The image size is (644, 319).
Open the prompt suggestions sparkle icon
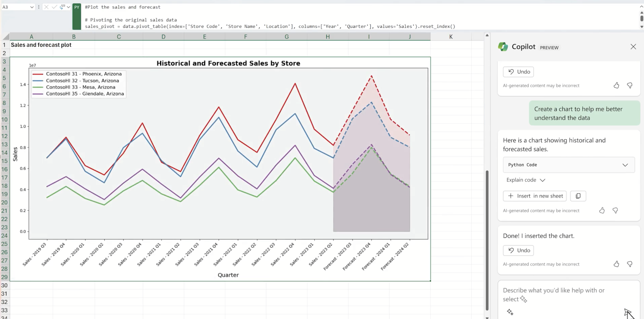point(510,312)
